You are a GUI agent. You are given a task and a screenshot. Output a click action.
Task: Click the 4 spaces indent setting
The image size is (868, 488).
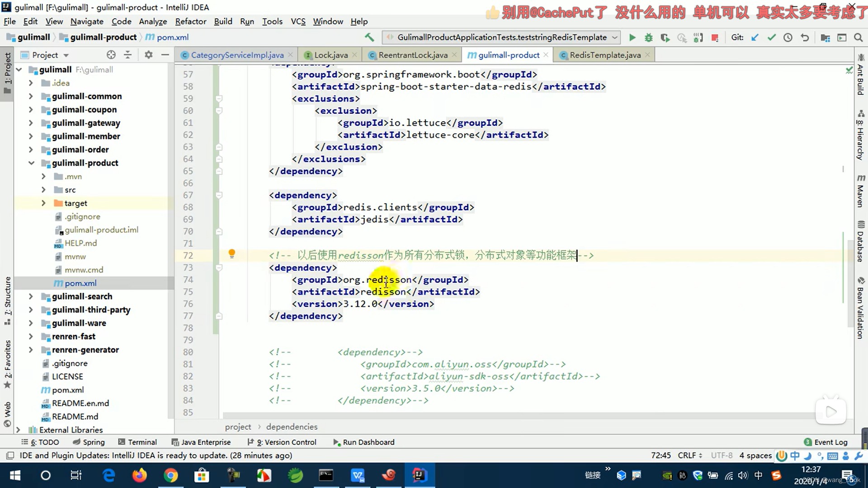coord(755,455)
